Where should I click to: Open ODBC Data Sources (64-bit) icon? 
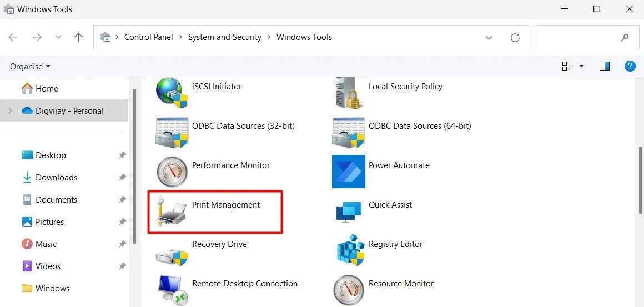(x=348, y=132)
